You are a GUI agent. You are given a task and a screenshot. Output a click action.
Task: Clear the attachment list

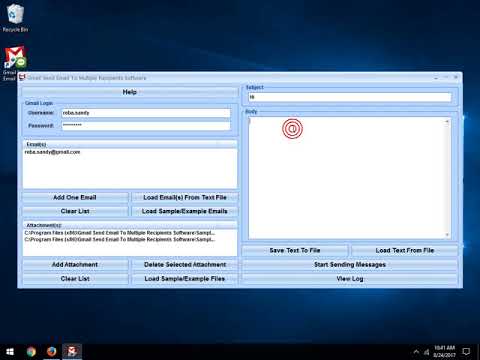click(x=75, y=279)
